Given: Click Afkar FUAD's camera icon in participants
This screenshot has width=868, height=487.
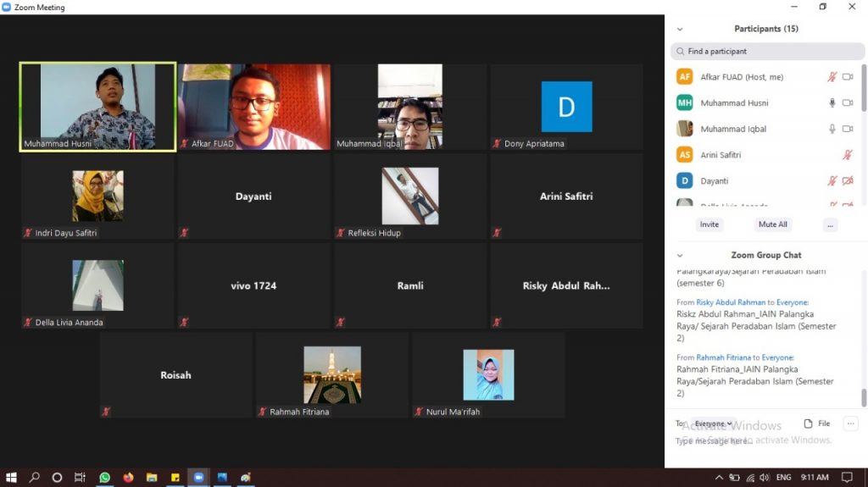Looking at the screenshot, I should (x=848, y=77).
